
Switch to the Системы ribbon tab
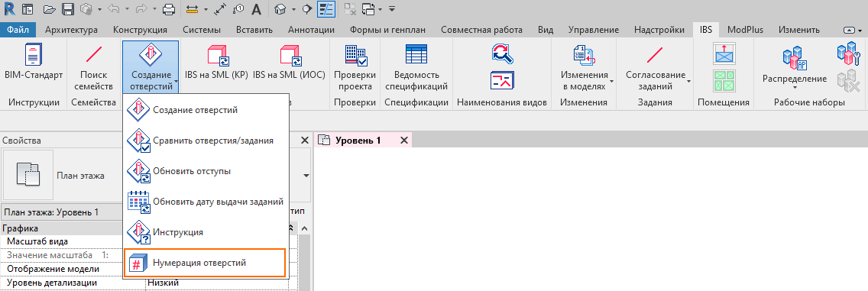[202, 30]
